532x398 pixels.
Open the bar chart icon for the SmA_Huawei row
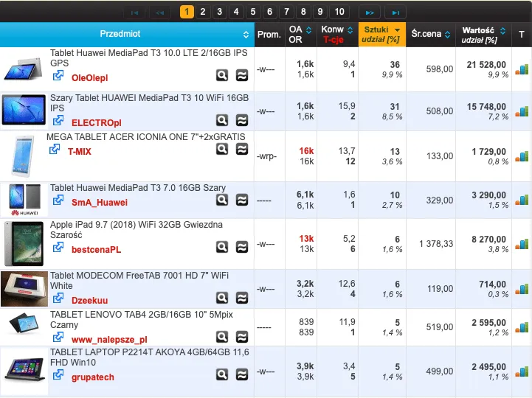click(522, 200)
